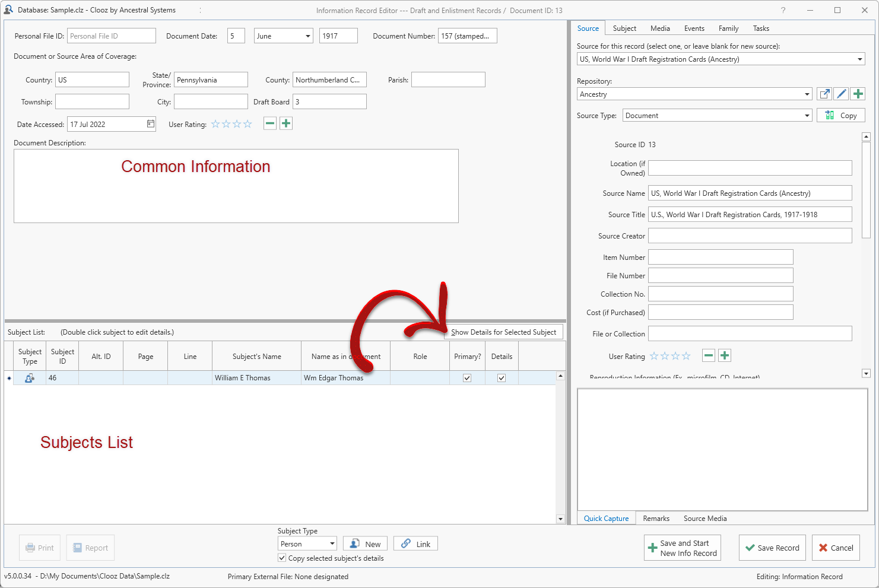Click the open repository external link icon
The width and height of the screenshot is (879, 588).
coord(824,94)
